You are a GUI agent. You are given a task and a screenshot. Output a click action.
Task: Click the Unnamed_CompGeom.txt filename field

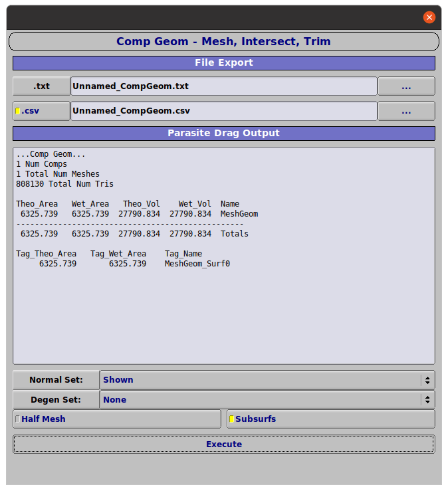tap(223, 86)
